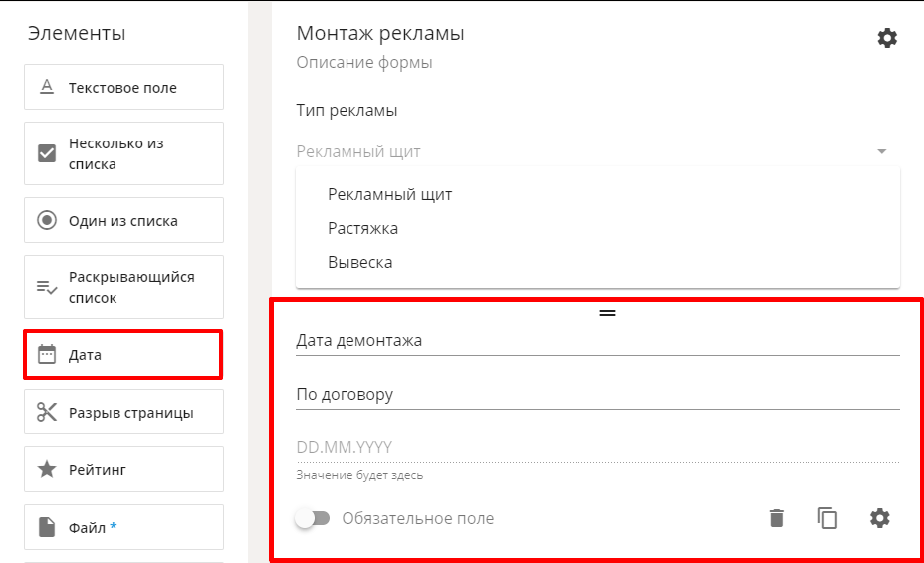The width and height of the screenshot is (924, 563).
Task: Click the star icon for Рейтинг
Action: point(47,470)
